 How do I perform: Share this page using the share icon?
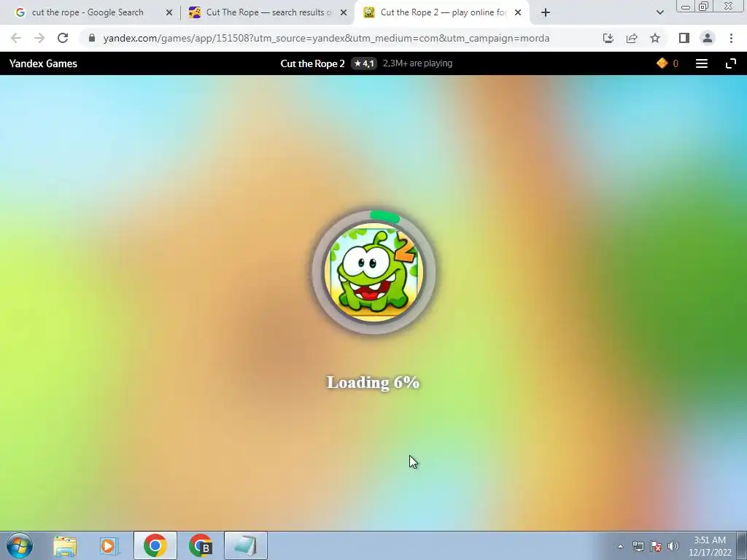click(632, 38)
